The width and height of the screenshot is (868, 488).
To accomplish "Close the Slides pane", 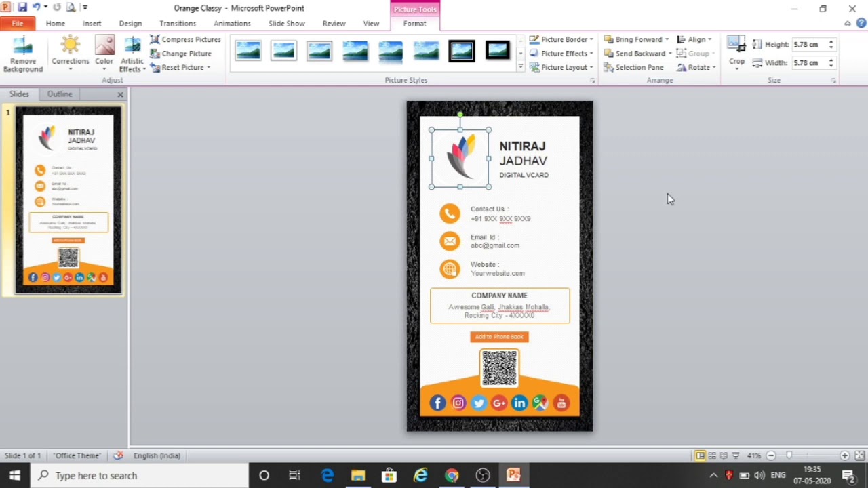I will point(121,95).
